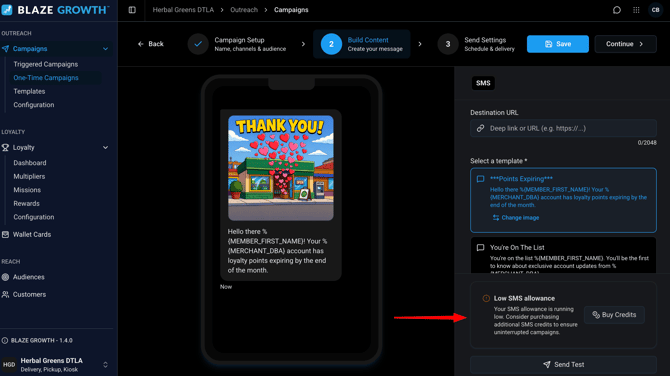Click the '0/2048' character counter
The height and width of the screenshot is (376, 670).
(x=647, y=143)
